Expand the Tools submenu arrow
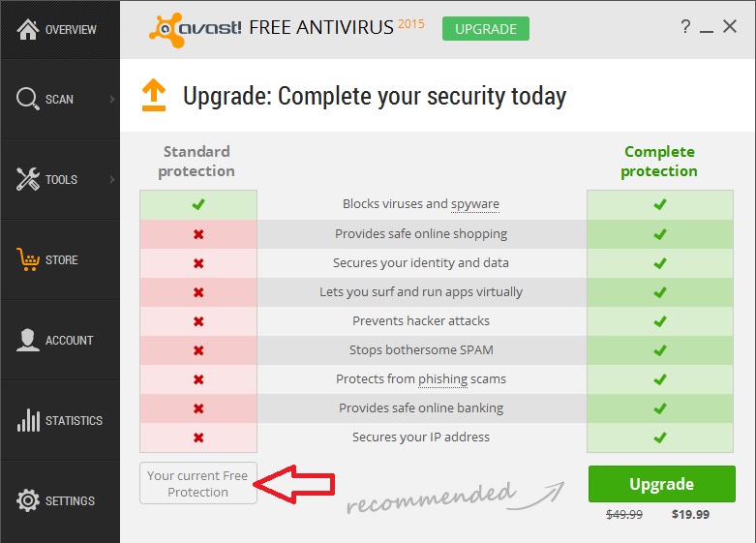Image resolution: width=756 pixels, height=543 pixels. pyautogui.click(x=112, y=179)
